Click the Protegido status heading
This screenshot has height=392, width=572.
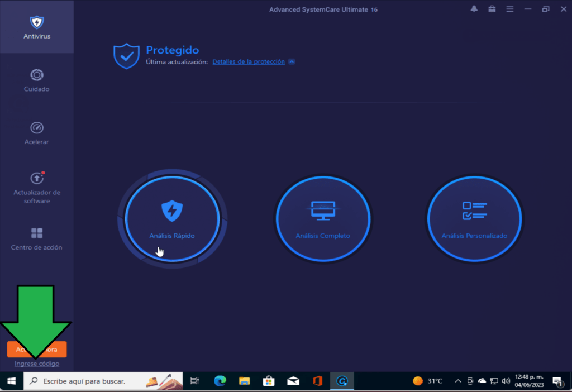173,50
